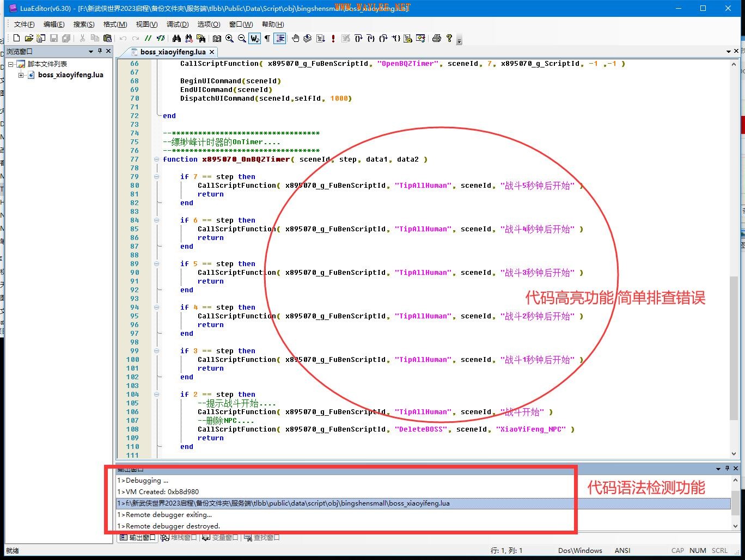
Task: Click the stacked-sheets download arrow icon
Action: coord(308,38)
